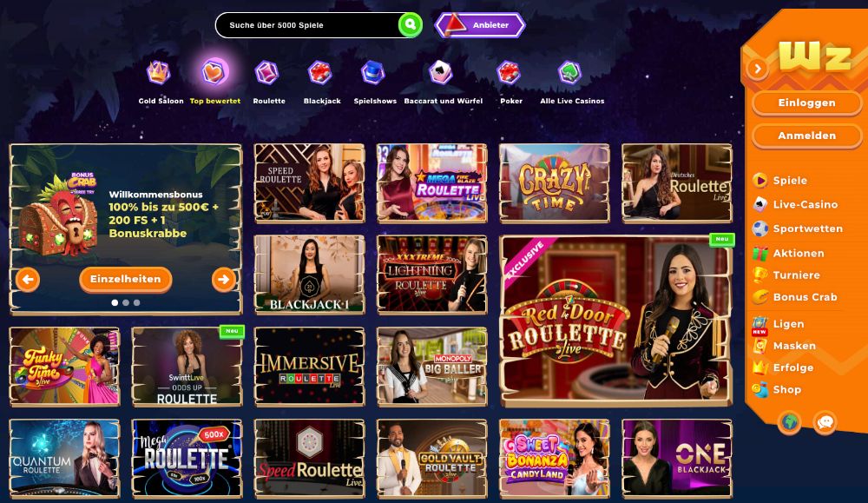The height and width of the screenshot is (503, 868).
Task: Open the live chat bubble icon
Action: (x=825, y=423)
